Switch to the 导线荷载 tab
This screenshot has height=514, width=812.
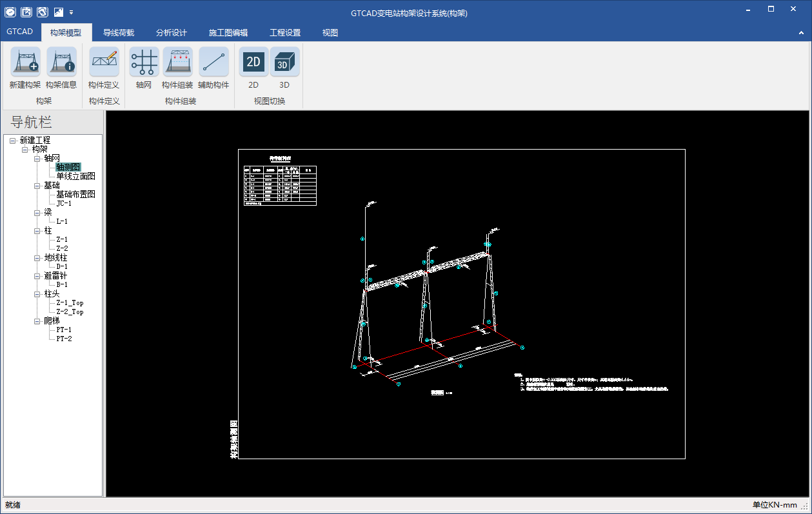(x=119, y=33)
